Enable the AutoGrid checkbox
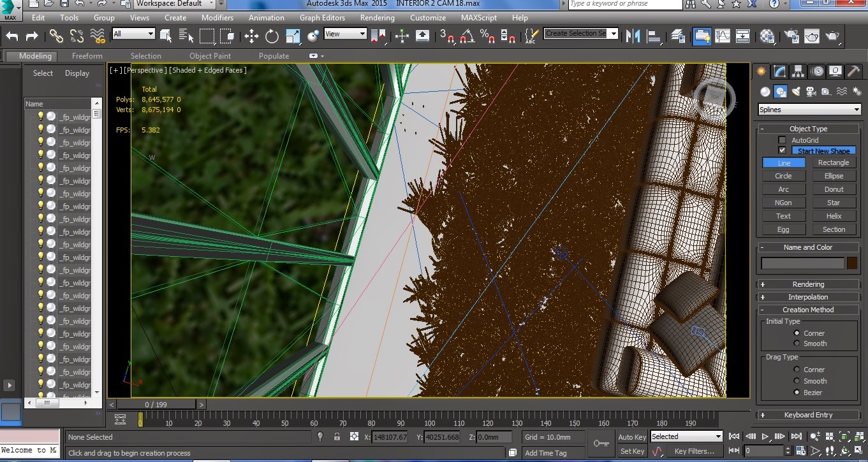This screenshot has width=868, height=462. (783, 140)
